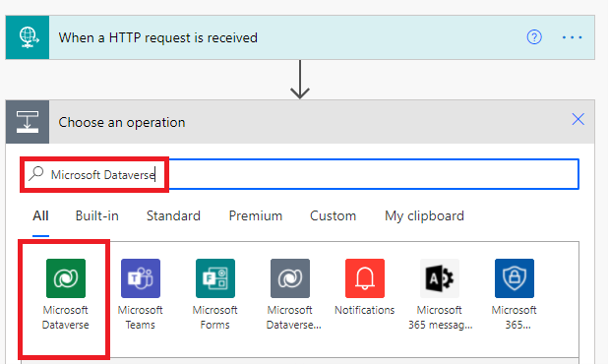Switch to the All tab
Image resolution: width=608 pixels, height=364 pixels.
point(40,215)
